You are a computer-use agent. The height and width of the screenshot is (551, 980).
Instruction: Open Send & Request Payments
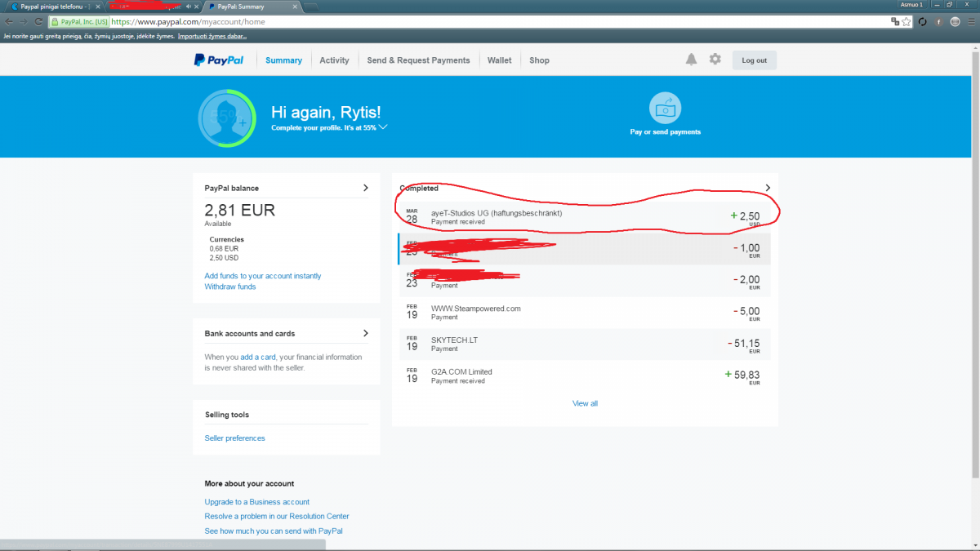click(418, 60)
